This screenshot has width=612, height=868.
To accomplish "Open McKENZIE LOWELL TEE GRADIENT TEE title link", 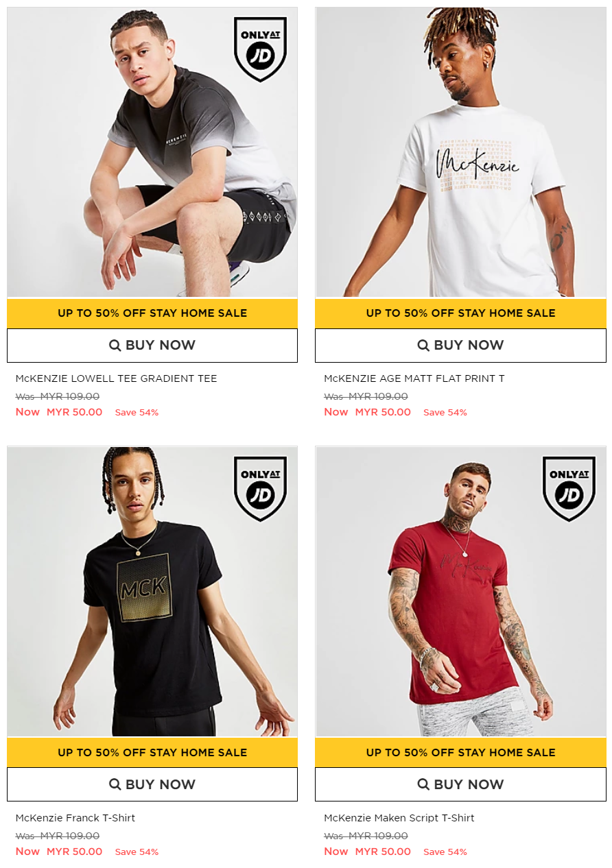I will pyautogui.click(x=116, y=378).
